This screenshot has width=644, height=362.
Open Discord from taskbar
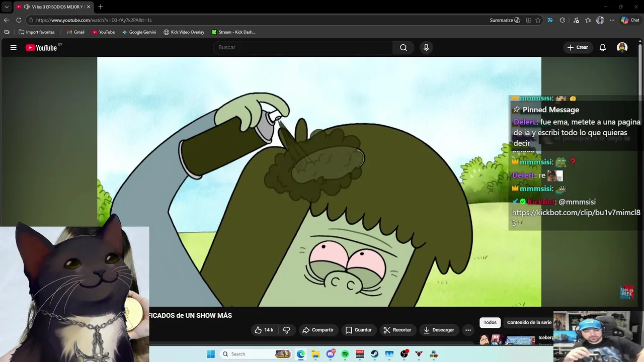click(x=331, y=354)
